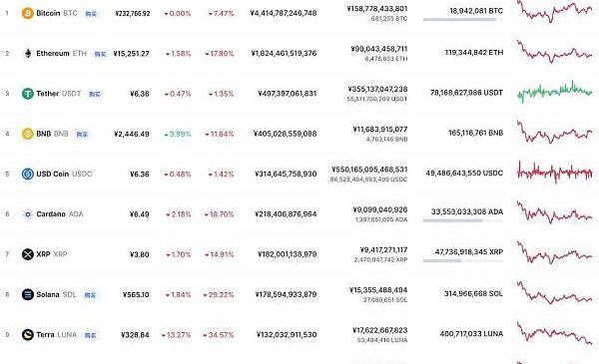Screen dimensions: 599x364
Task: Click Bitcoin's circulating supply progress bar
Action: [x=462, y=20]
